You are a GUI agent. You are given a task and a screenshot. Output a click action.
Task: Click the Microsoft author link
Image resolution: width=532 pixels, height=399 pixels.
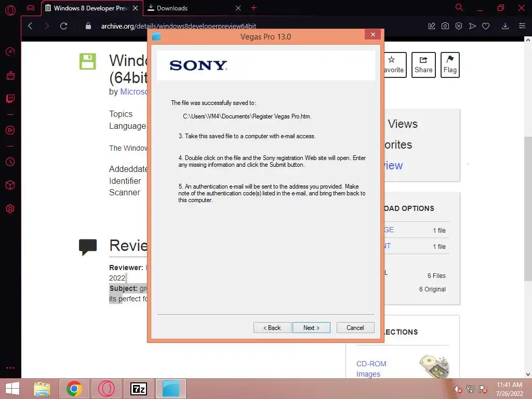[x=134, y=91]
